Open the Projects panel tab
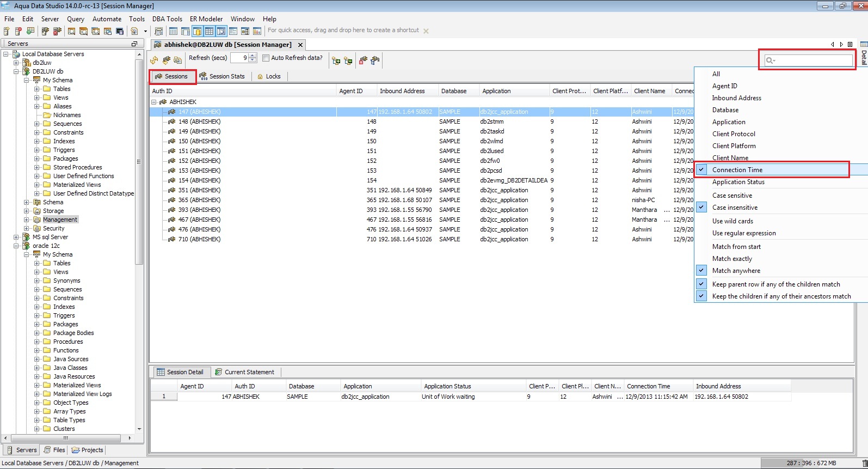The image size is (868, 469). (x=88, y=450)
